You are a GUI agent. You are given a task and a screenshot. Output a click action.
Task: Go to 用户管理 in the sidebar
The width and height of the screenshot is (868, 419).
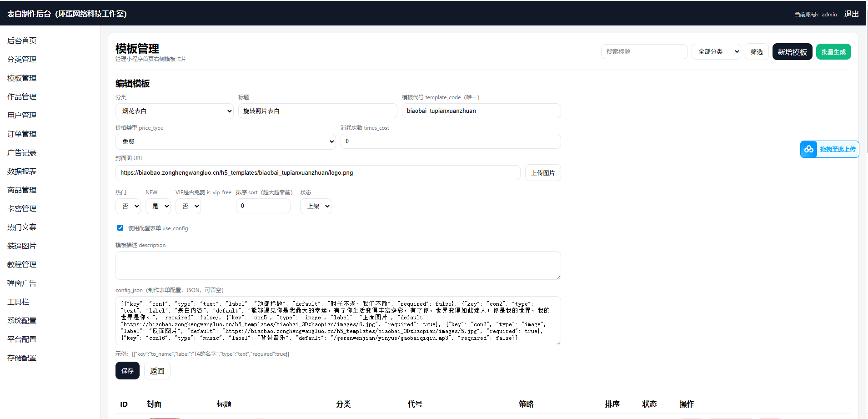(x=22, y=116)
